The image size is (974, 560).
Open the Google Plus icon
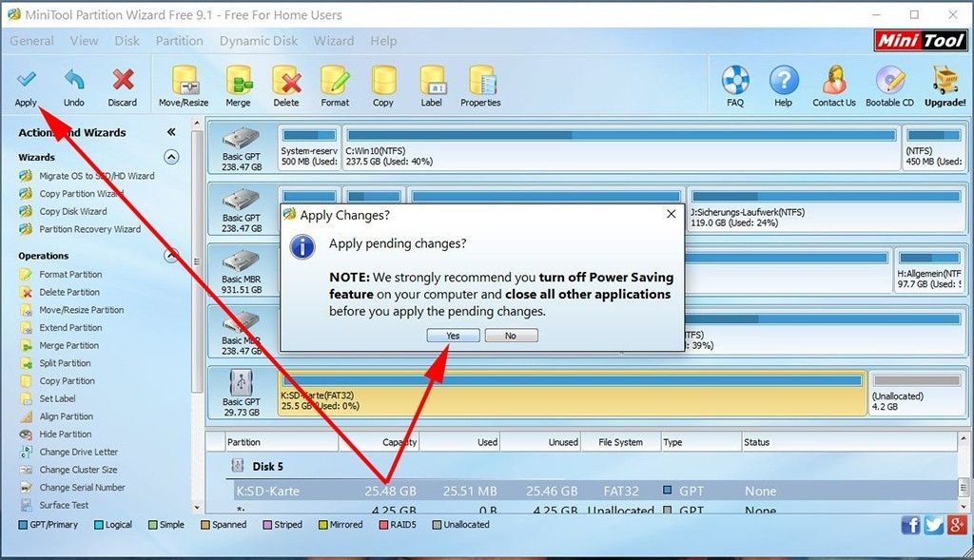click(x=957, y=525)
